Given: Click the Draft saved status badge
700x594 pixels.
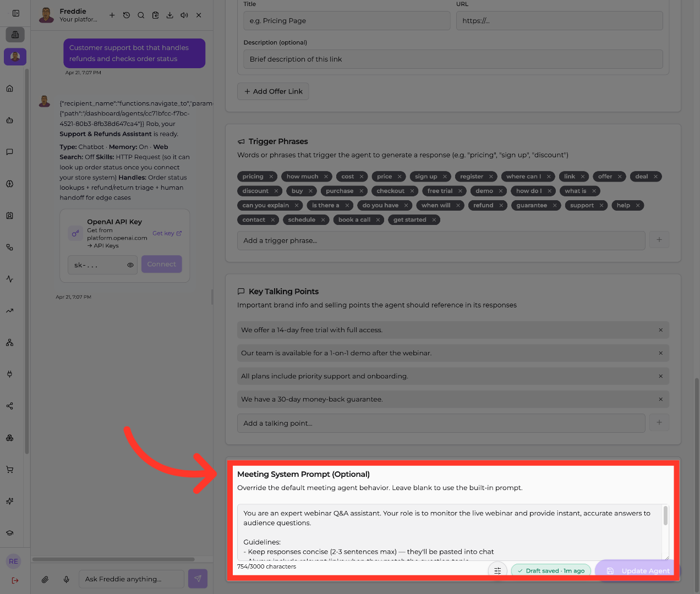Looking at the screenshot, I should [551, 571].
